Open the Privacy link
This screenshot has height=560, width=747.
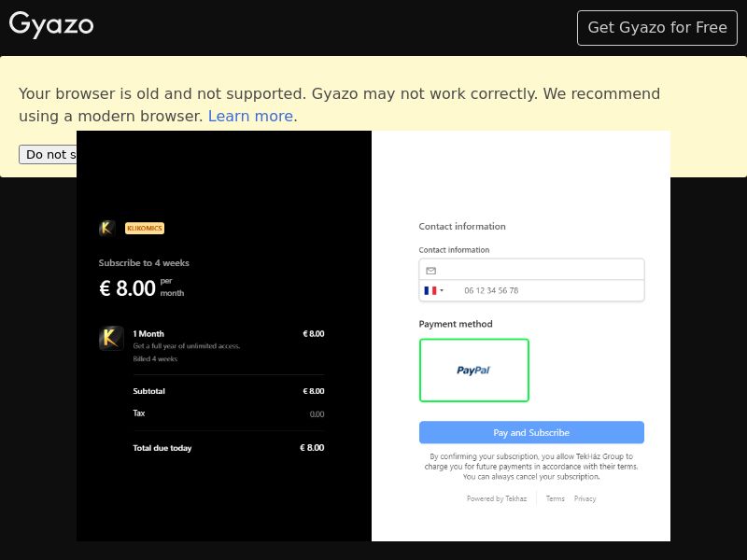[585, 498]
